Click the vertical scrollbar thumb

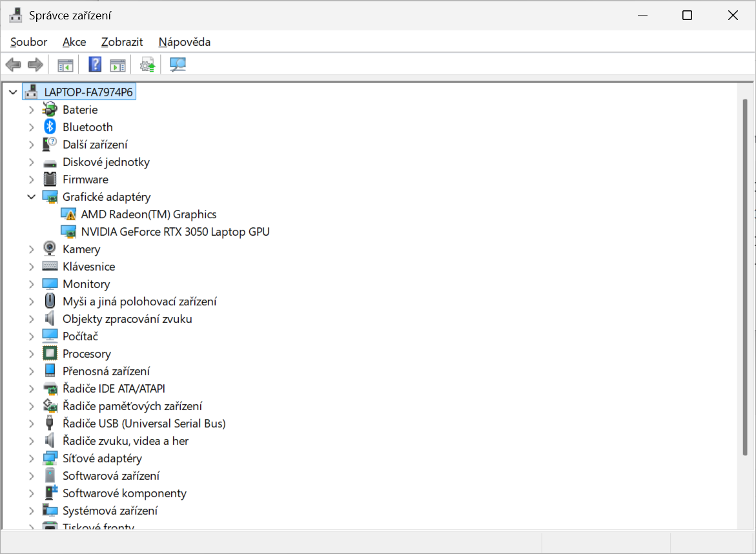745,277
